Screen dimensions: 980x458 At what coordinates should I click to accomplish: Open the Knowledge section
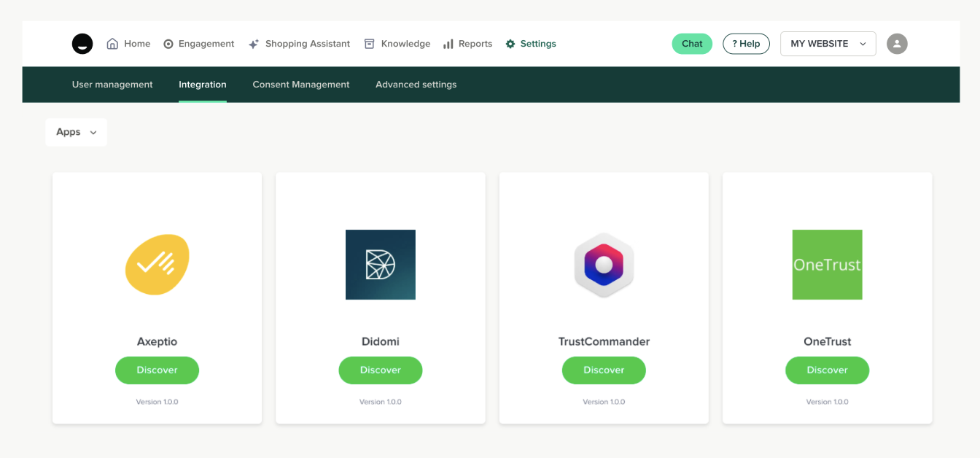tap(397, 44)
